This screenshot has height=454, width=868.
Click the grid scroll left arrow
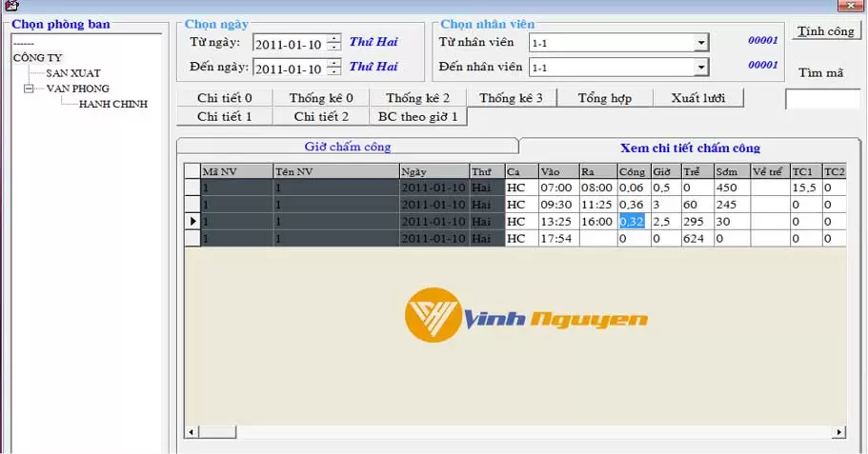click(x=192, y=432)
